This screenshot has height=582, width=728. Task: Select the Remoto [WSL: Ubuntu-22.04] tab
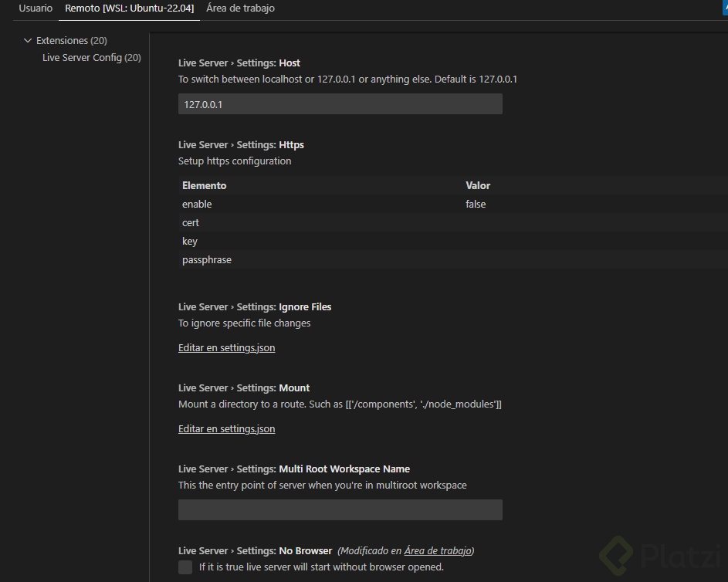click(x=129, y=8)
